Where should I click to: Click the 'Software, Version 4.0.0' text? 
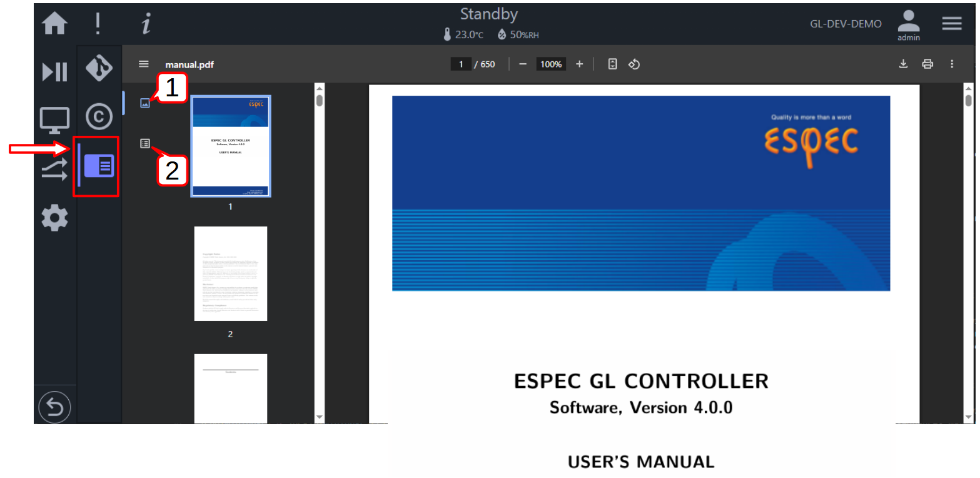(641, 408)
